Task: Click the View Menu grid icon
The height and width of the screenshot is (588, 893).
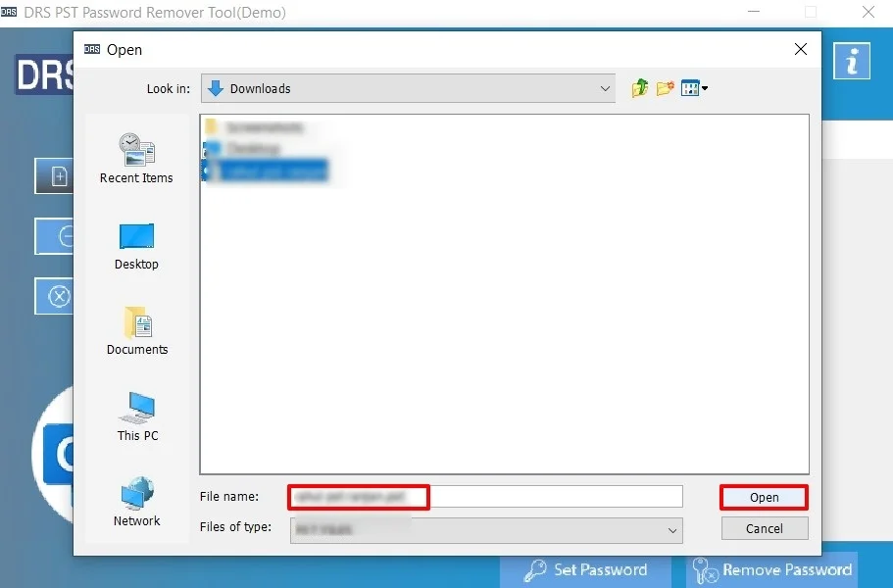Action: (688, 87)
